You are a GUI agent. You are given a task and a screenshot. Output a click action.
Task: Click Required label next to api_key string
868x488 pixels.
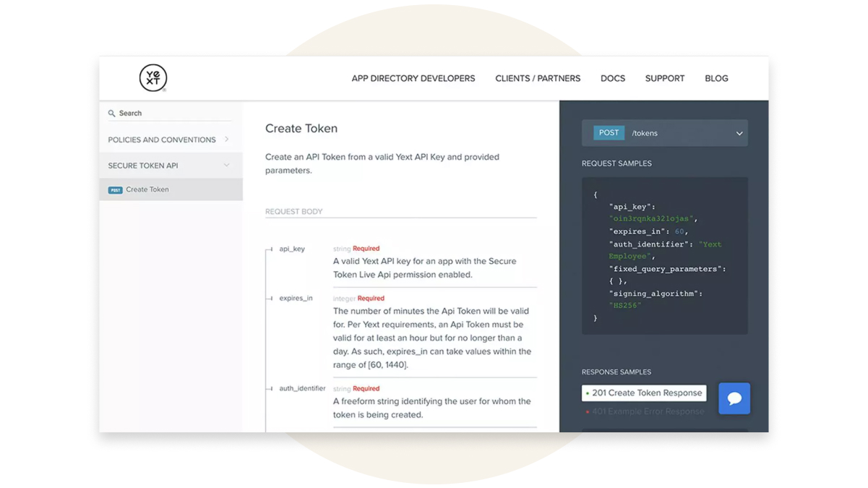coord(366,249)
